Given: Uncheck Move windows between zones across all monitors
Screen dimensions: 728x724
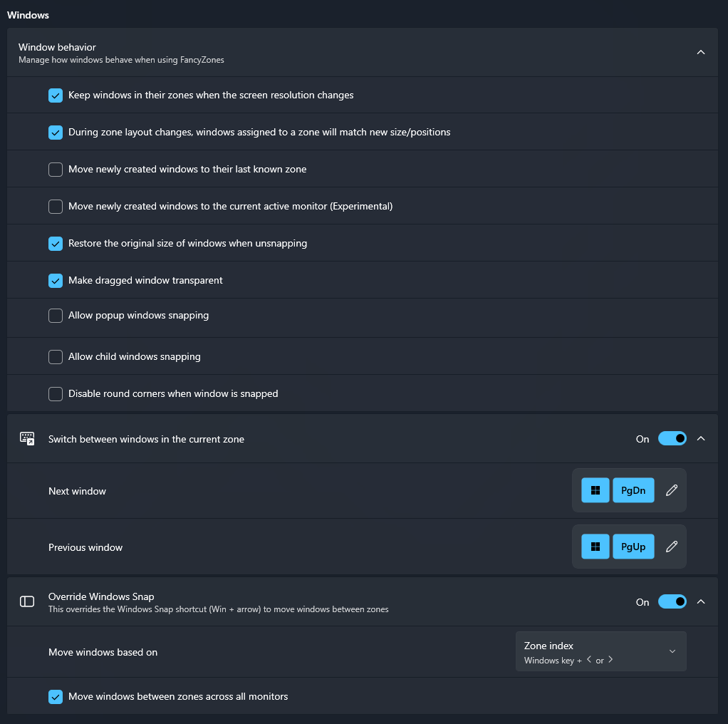Looking at the screenshot, I should (55, 696).
